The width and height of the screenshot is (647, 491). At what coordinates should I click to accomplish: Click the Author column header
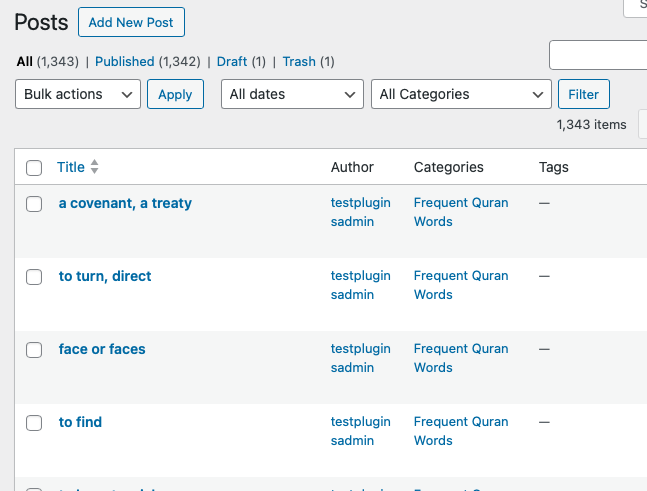(x=352, y=167)
